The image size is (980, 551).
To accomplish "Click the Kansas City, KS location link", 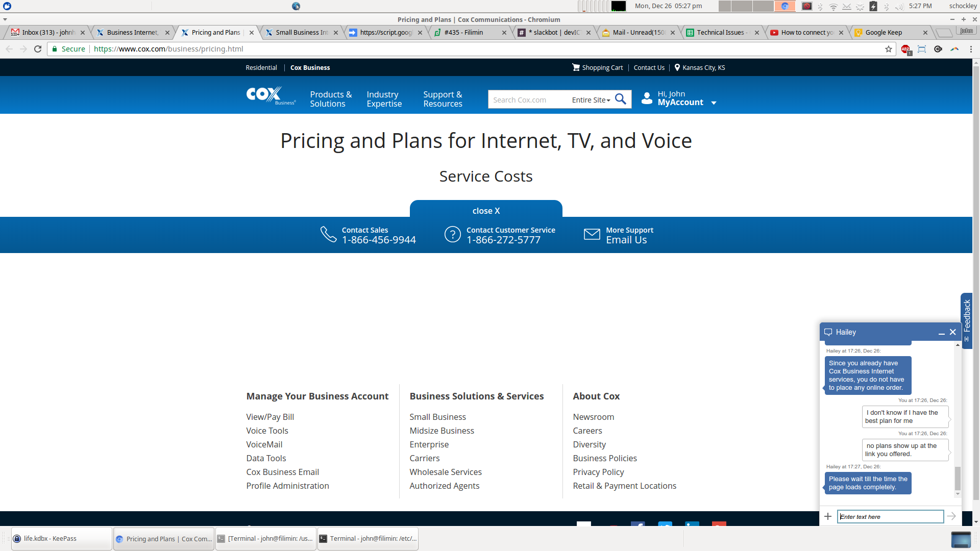I will click(x=703, y=67).
